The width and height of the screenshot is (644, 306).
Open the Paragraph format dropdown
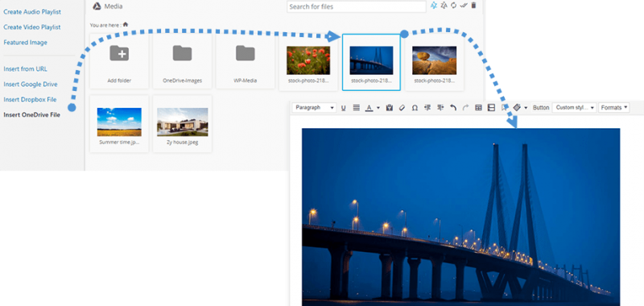click(x=314, y=108)
